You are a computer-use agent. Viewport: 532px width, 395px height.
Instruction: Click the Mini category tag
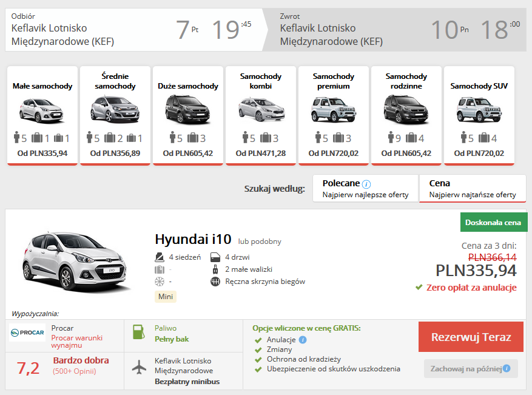pyautogui.click(x=166, y=297)
